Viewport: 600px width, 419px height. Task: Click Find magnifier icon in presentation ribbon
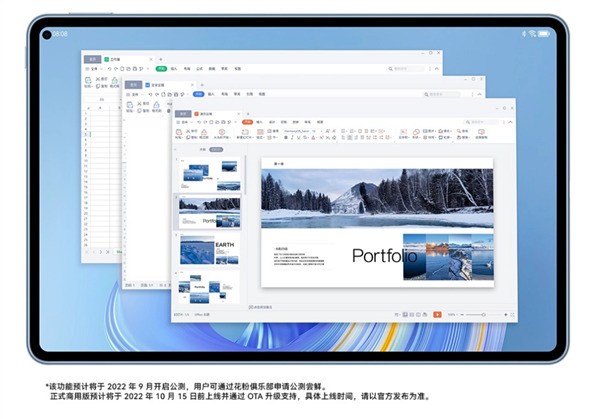pos(459,131)
